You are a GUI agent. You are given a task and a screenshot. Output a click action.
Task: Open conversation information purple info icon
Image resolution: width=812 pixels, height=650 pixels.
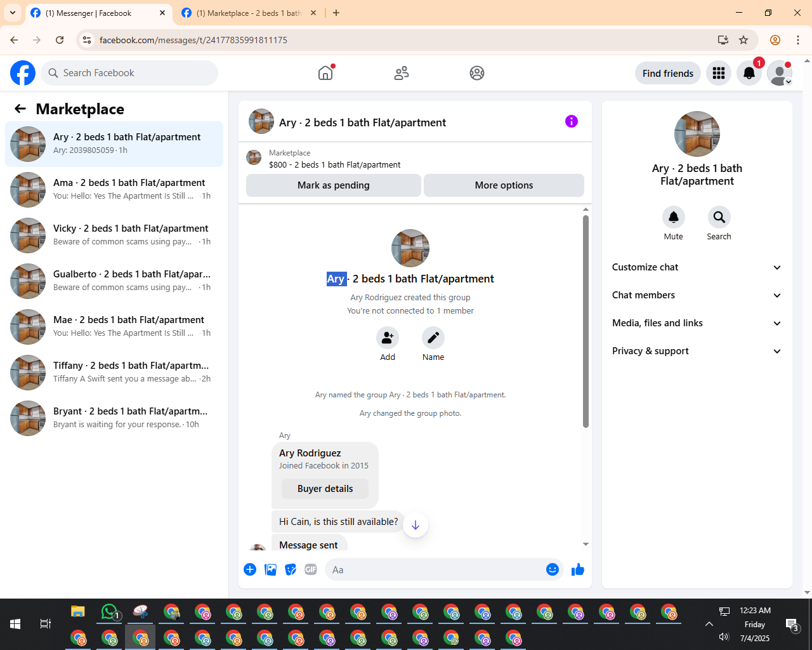click(572, 121)
